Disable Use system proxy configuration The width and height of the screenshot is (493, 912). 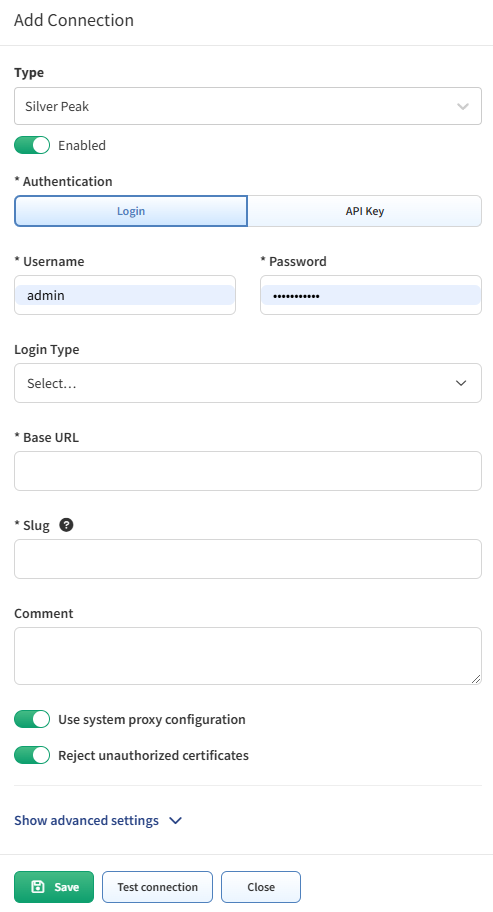point(32,719)
